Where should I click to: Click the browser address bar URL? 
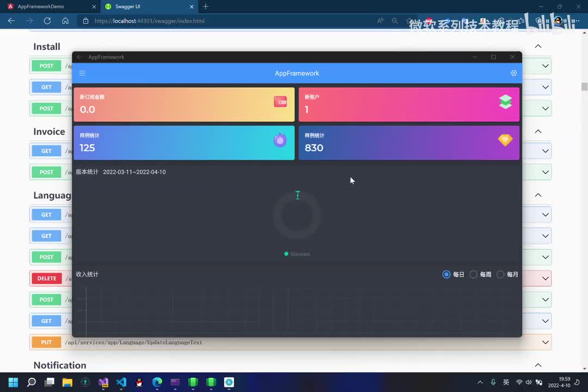(150, 21)
